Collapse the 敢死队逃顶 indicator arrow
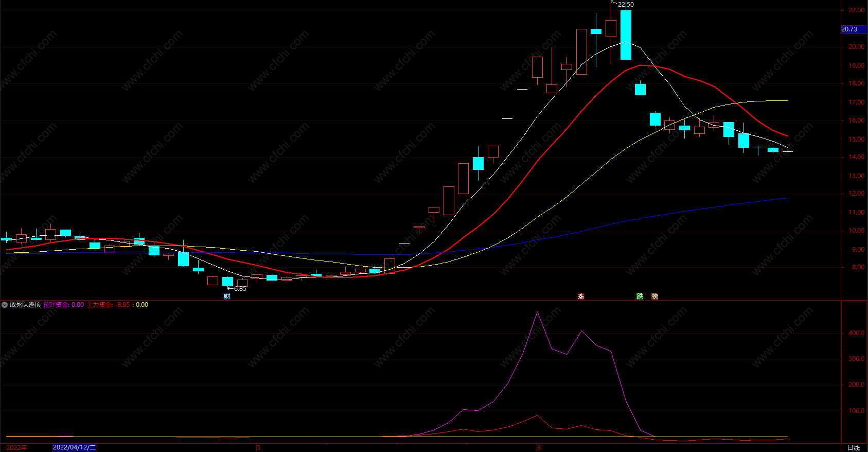Viewport: 868px width, 452px height. click(x=5, y=305)
